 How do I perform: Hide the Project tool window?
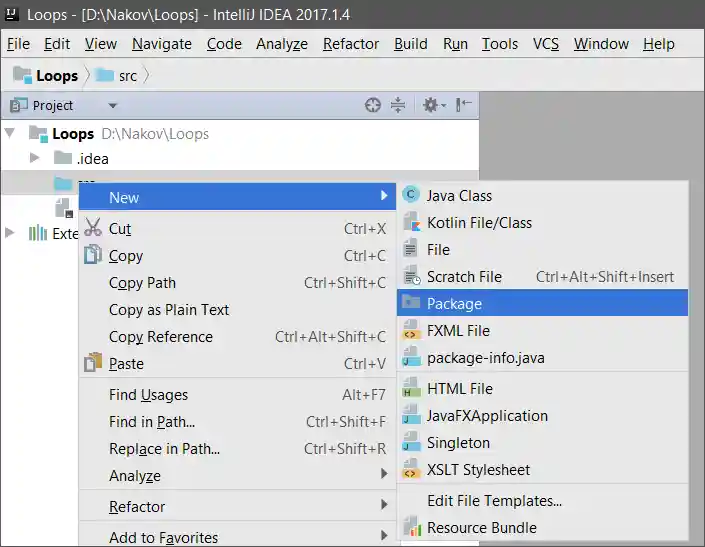pyautogui.click(x=464, y=105)
